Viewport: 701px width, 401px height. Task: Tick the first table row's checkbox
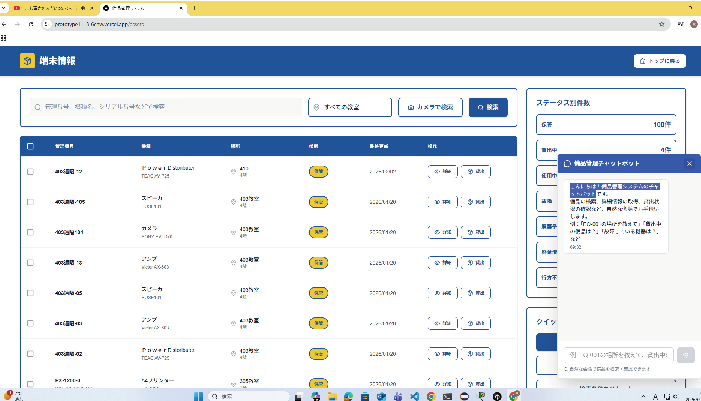point(30,172)
